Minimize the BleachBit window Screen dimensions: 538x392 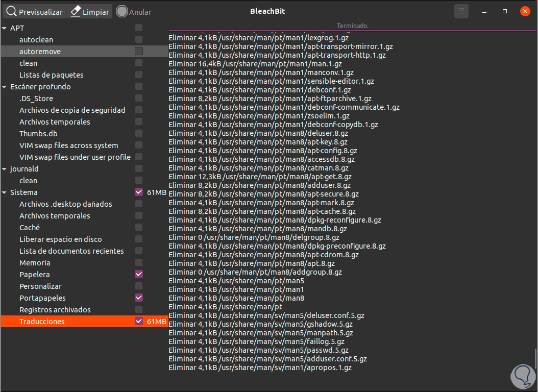484,11
